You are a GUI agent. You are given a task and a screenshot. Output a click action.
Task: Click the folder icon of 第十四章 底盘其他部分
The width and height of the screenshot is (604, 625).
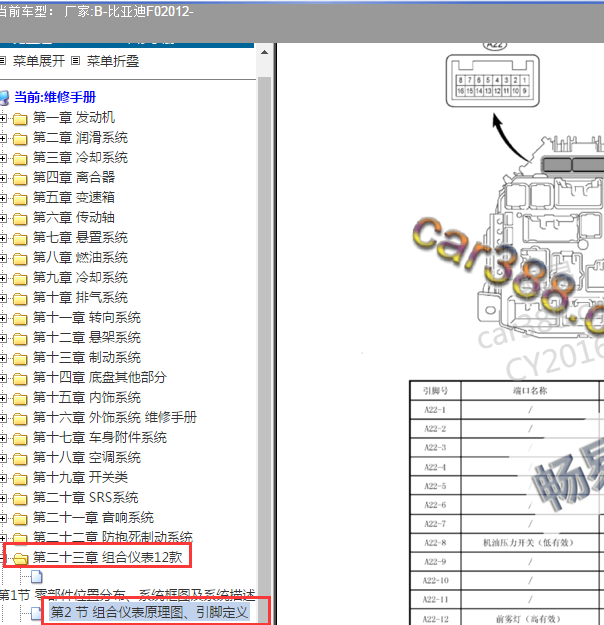pos(20,378)
